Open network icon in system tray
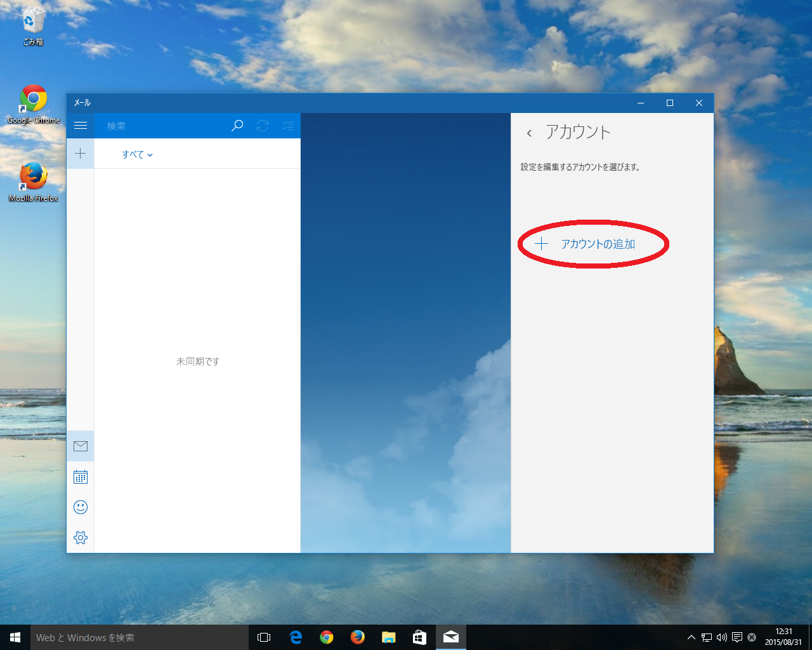This screenshot has height=650, width=812. (x=707, y=637)
